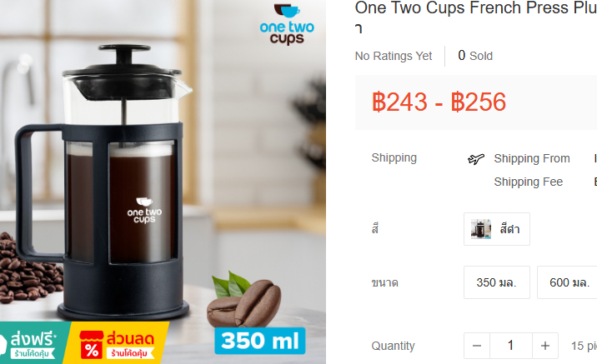Choose the สีดำ color option
The width and height of the screenshot is (597, 364).
[496, 229]
